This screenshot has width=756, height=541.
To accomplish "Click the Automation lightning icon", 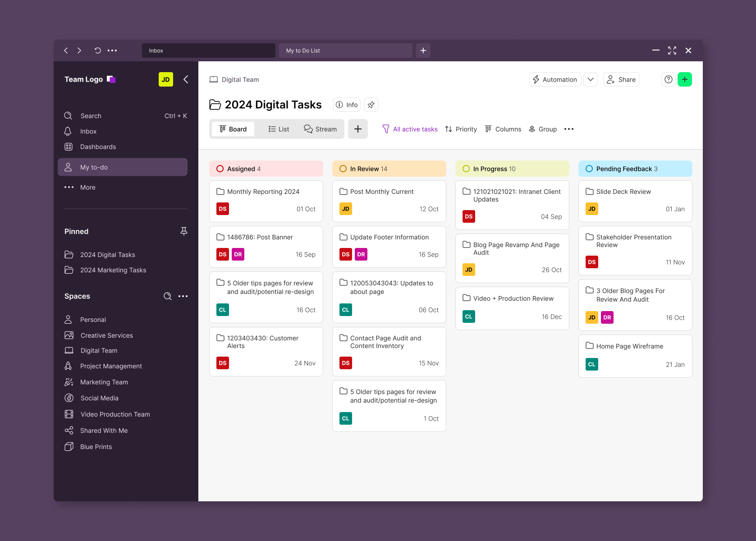I will (536, 79).
